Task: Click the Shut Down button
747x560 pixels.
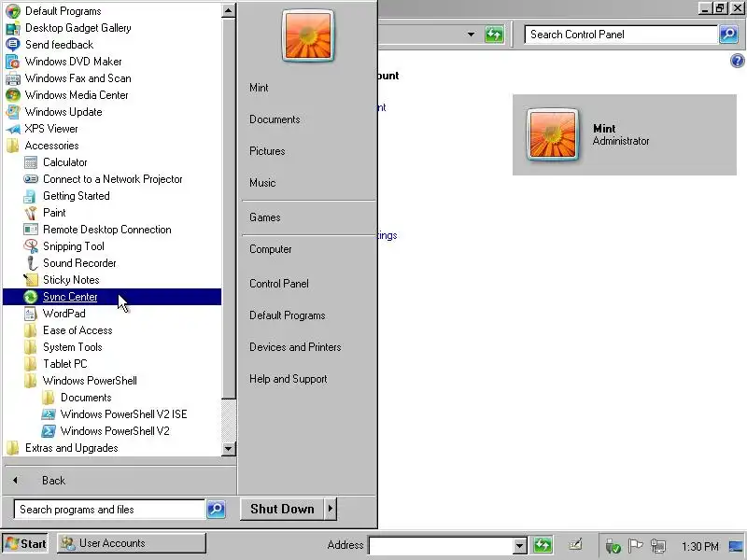Action: 282,509
